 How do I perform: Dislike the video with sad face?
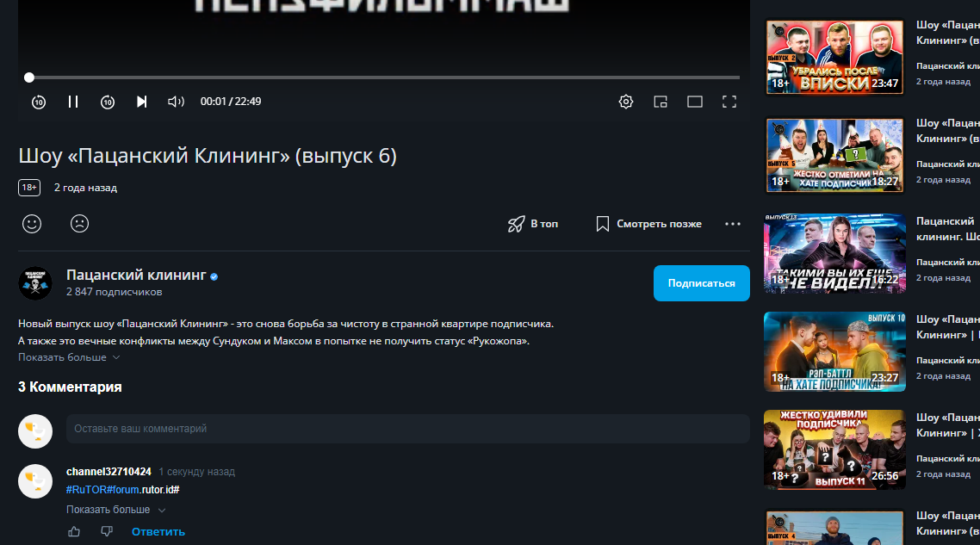(x=79, y=224)
